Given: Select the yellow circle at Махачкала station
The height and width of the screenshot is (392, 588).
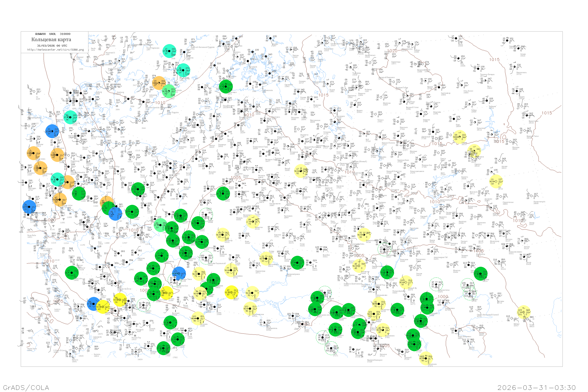Looking at the screenshot, I should click(426, 358).
